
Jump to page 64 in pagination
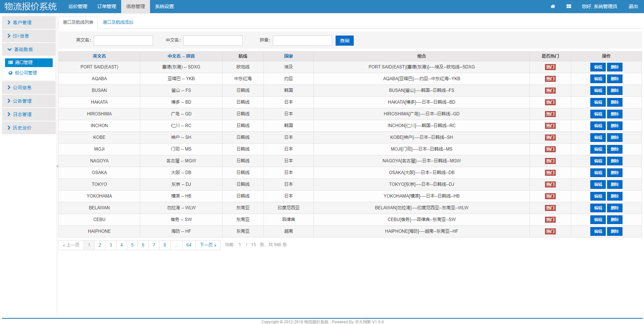189,245
